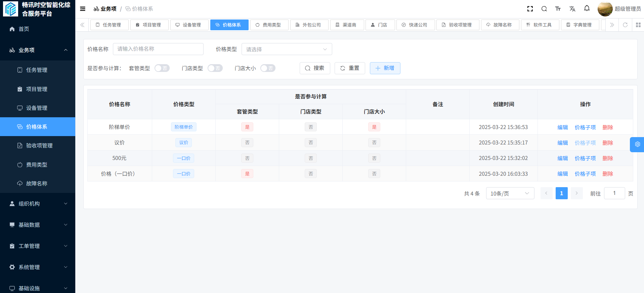Click the font size icon

tap(558, 9)
